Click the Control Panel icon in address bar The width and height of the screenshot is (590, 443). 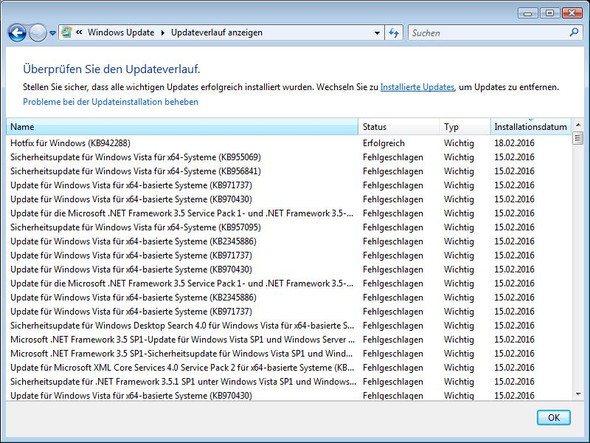[x=67, y=33]
